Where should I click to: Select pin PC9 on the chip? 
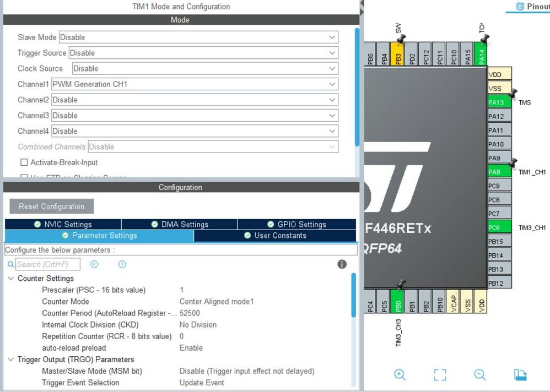[x=499, y=186]
